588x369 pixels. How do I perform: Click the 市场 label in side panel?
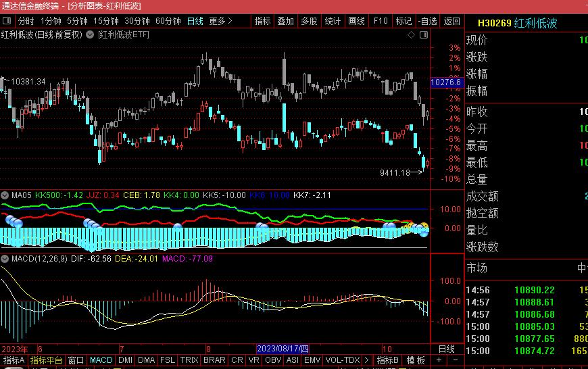(477, 268)
